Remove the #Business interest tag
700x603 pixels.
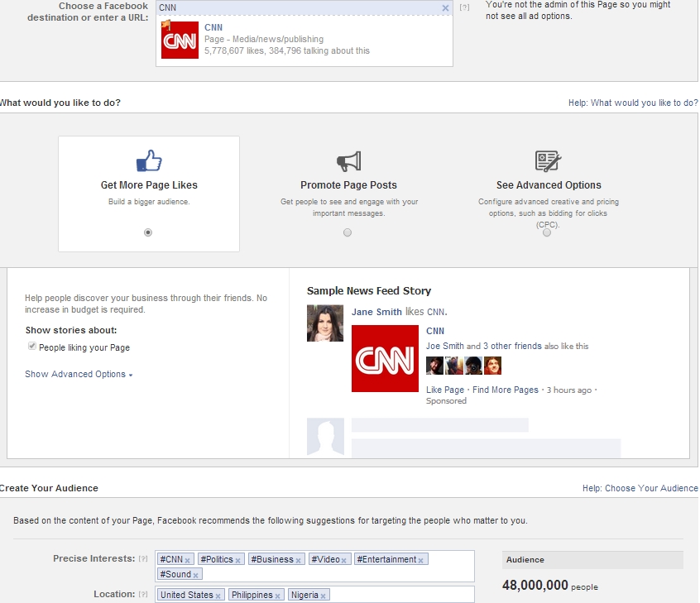tap(298, 560)
